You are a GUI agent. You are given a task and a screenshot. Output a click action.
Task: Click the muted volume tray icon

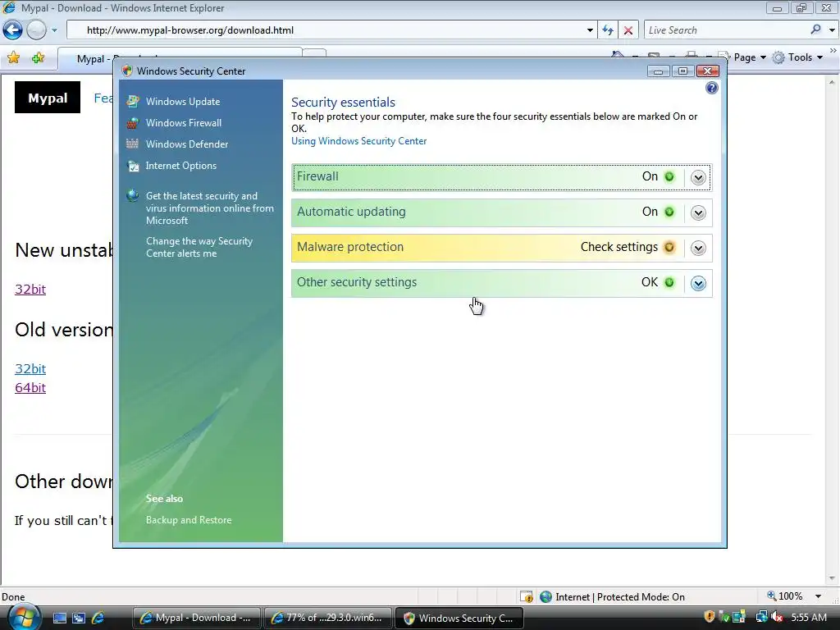(x=777, y=617)
